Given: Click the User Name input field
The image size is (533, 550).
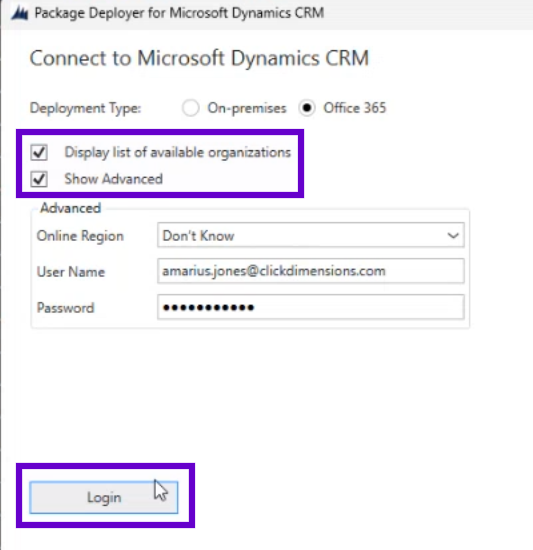Looking at the screenshot, I should 311,271.
